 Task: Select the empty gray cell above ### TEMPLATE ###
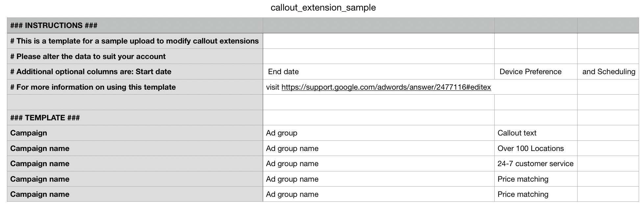tap(135, 103)
